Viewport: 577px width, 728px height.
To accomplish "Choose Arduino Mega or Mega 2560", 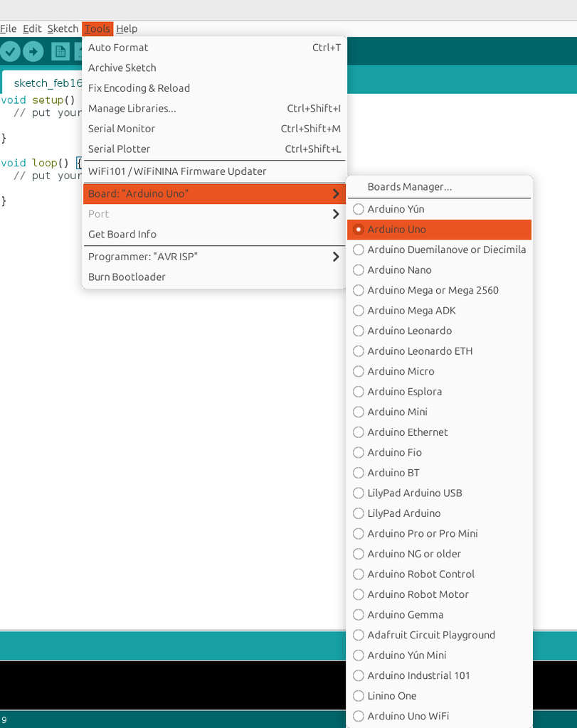I will 439,290.
